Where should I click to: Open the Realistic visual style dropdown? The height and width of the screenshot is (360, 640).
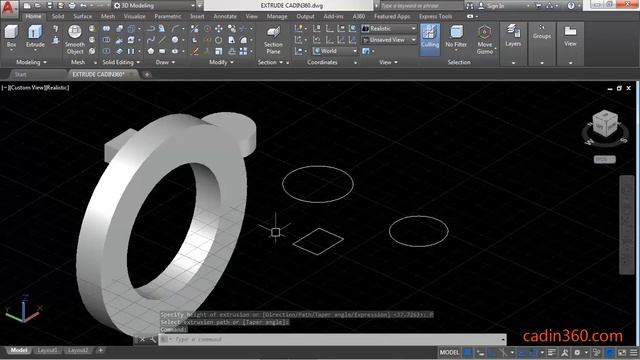[389, 29]
